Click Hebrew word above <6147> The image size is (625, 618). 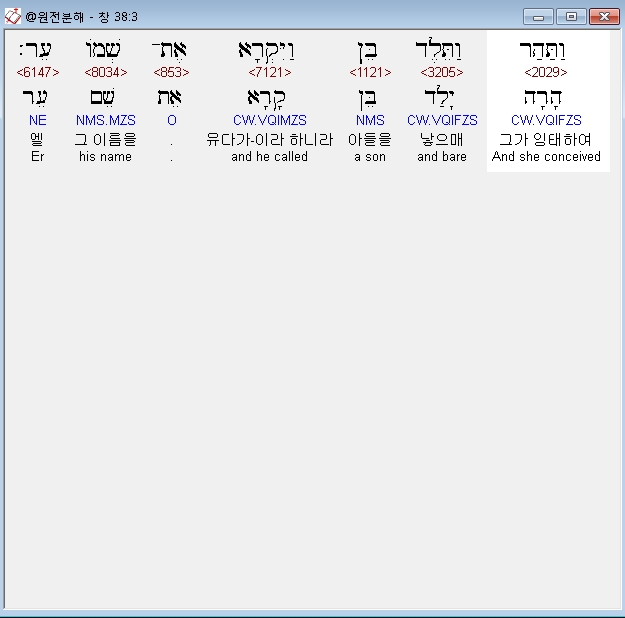click(x=35, y=50)
